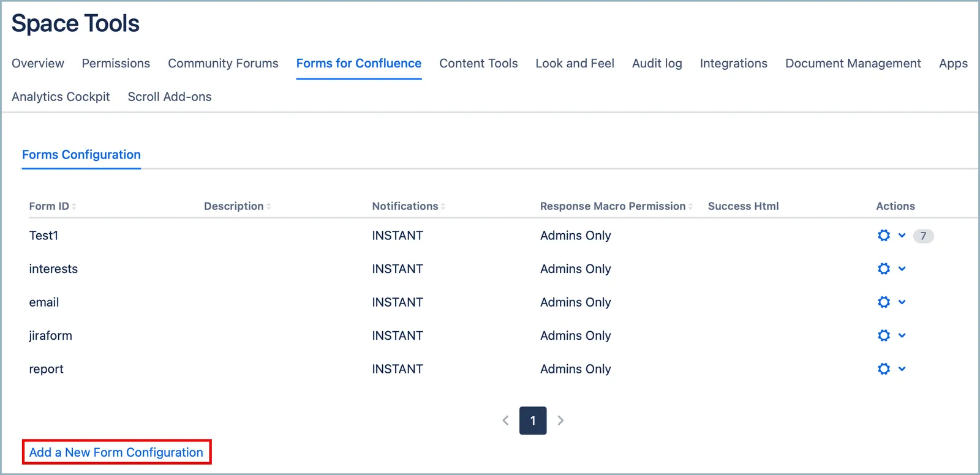
Task: Click the 7 badge on Test1 row
Action: click(923, 236)
